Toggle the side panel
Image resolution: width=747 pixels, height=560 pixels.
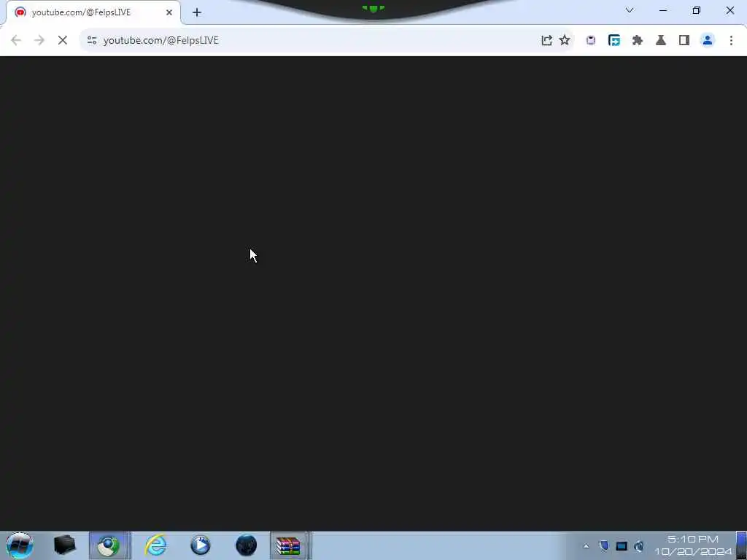click(684, 41)
